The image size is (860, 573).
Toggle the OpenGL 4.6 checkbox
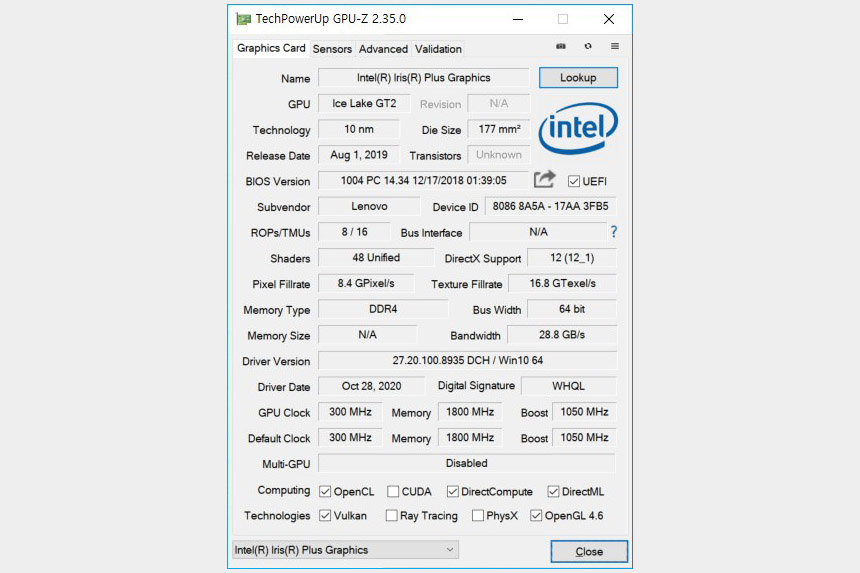pos(536,516)
